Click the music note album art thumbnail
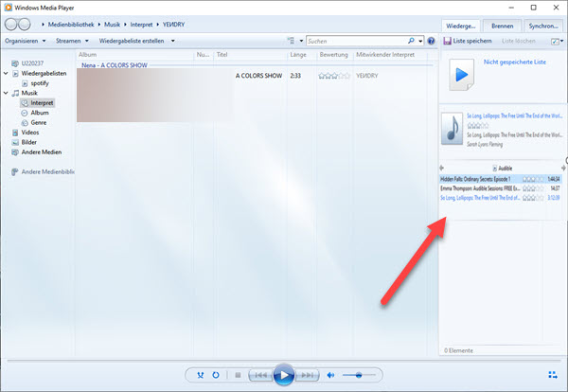The width and height of the screenshot is (568, 392). pyautogui.click(x=452, y=129)
